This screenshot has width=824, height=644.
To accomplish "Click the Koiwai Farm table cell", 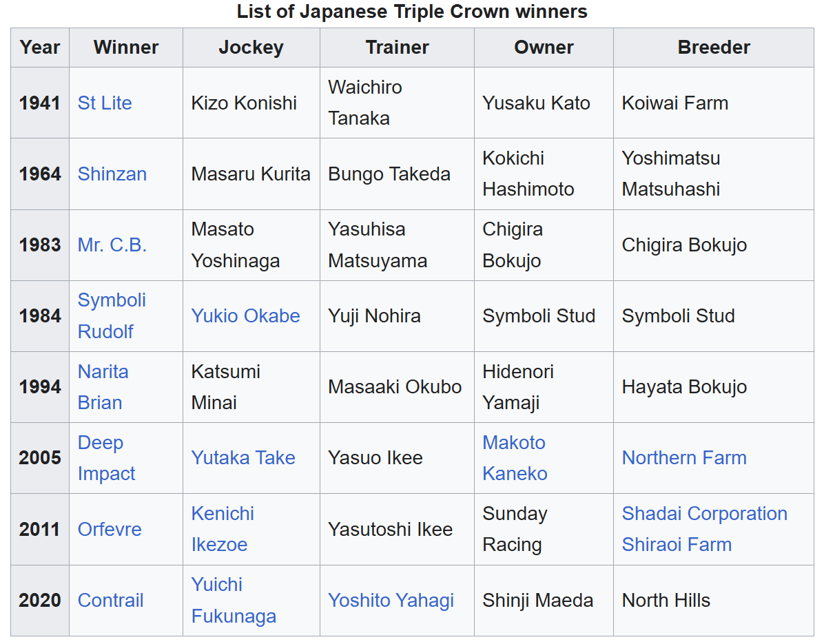I will click(x=714, y=103).
